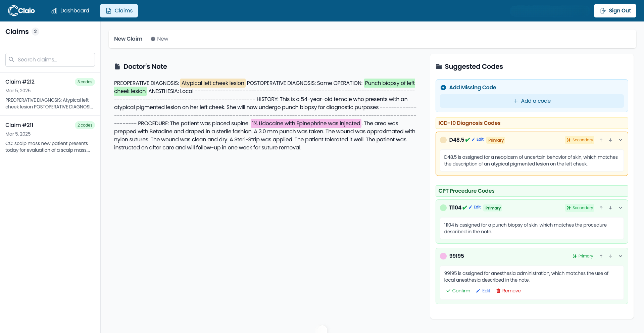Select highlighted Punch biopsy of left text
This screenshot has height=333, width=644.
(x=390, y=83)
